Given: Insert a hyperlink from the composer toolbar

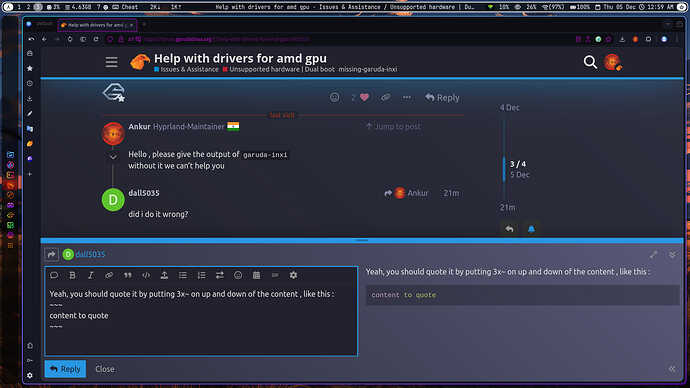Looking at the screenshot, I should click(109, 275).
